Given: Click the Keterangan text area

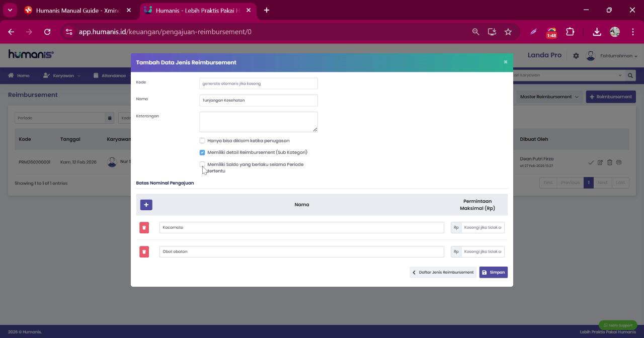Looking at the screenshot, I should 259,122.
